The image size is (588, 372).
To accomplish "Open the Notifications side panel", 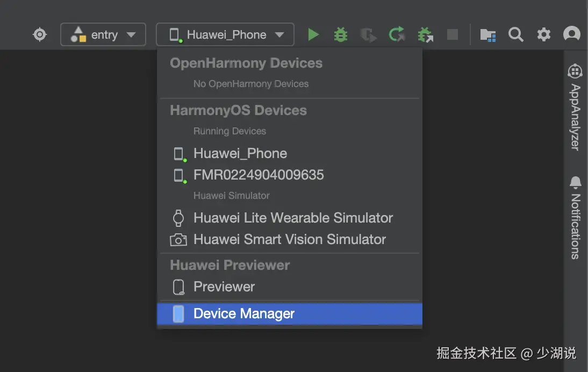I will pyautogui.click(x=575, y=218).
